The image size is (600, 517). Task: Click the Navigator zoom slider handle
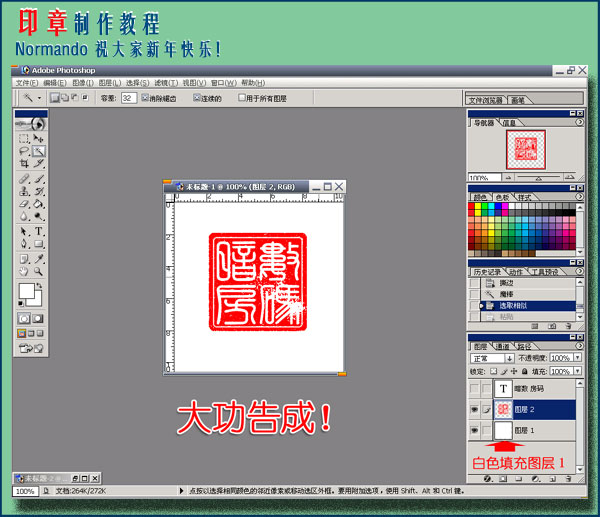538,178
